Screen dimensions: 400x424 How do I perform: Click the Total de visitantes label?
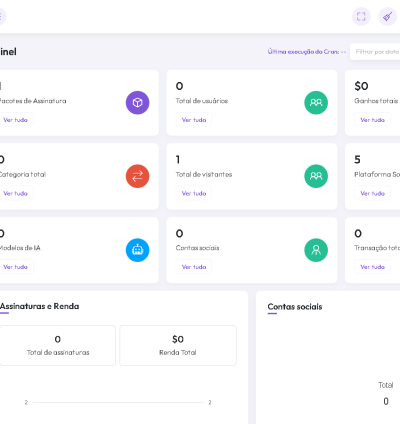point(204,174)
